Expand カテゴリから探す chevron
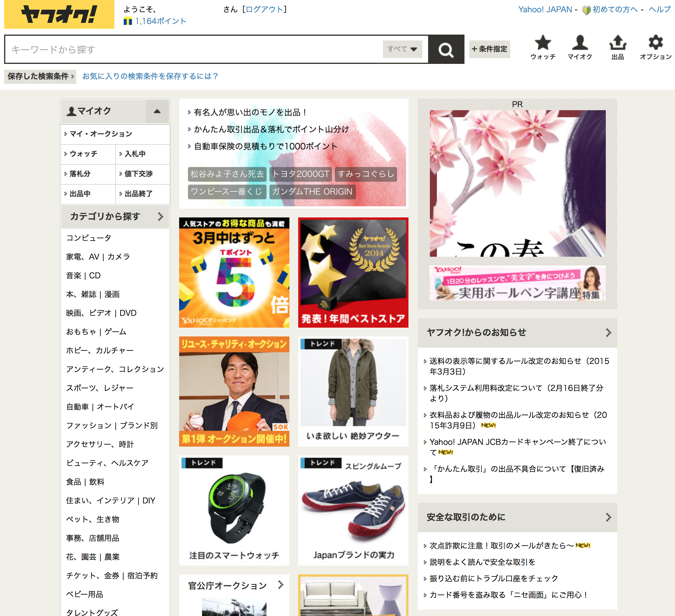675x616 pixels. click(x=161, y=217)
